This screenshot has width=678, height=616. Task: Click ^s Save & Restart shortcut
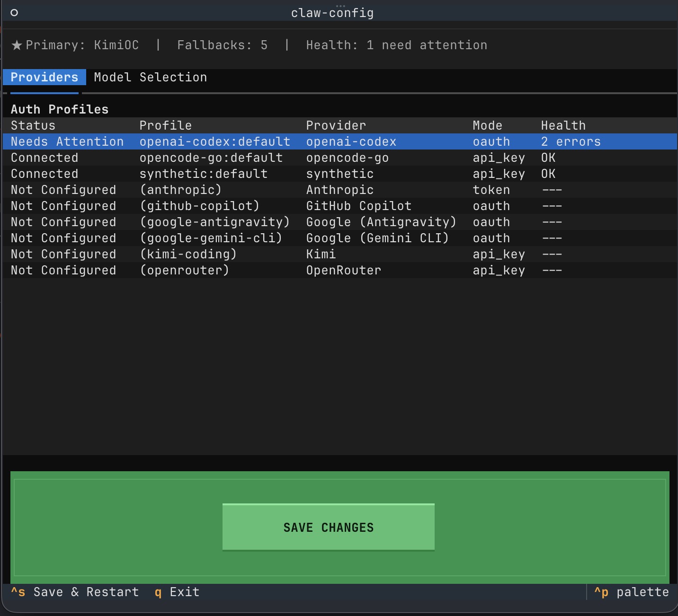pyautogui.click(x=75, y=592)
